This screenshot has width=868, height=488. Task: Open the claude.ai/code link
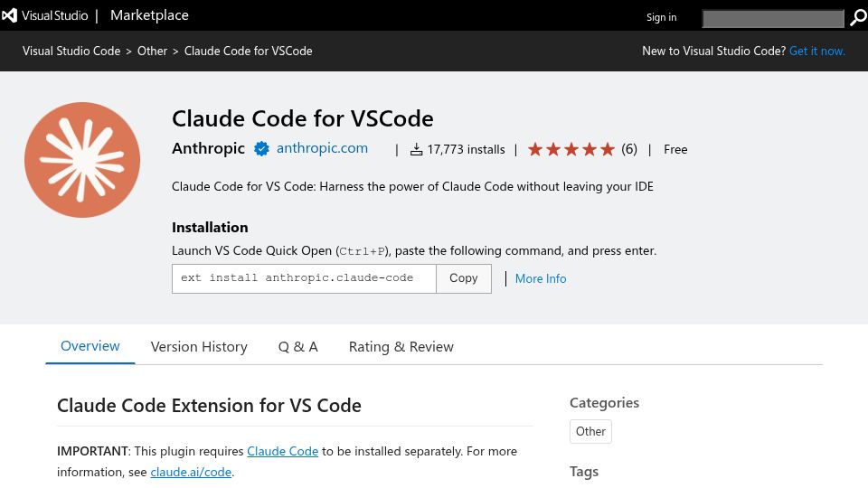click(x=191, y=473)
